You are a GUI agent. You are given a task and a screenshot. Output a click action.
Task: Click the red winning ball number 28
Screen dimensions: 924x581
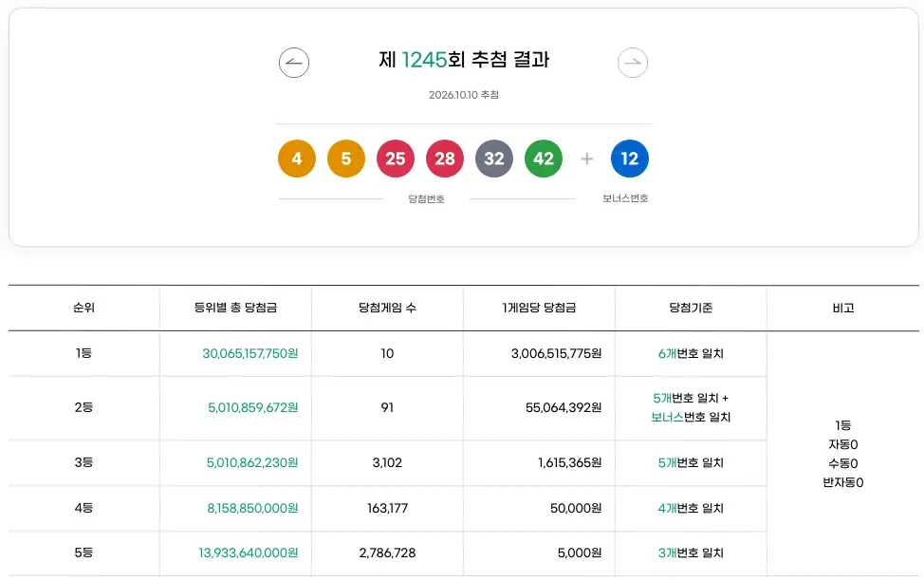click(445, 159)
